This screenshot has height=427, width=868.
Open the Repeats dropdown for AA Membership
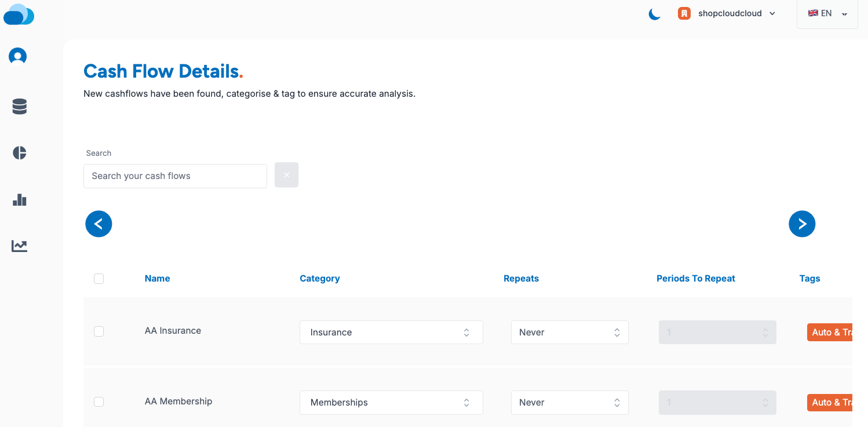coord(570,402)
